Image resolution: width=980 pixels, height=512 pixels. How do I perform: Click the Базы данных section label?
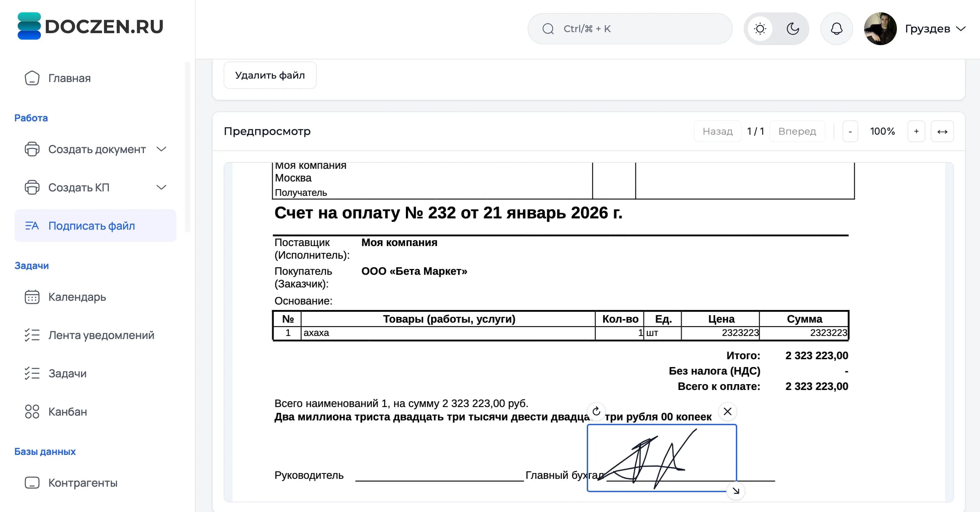click(45, 452)
